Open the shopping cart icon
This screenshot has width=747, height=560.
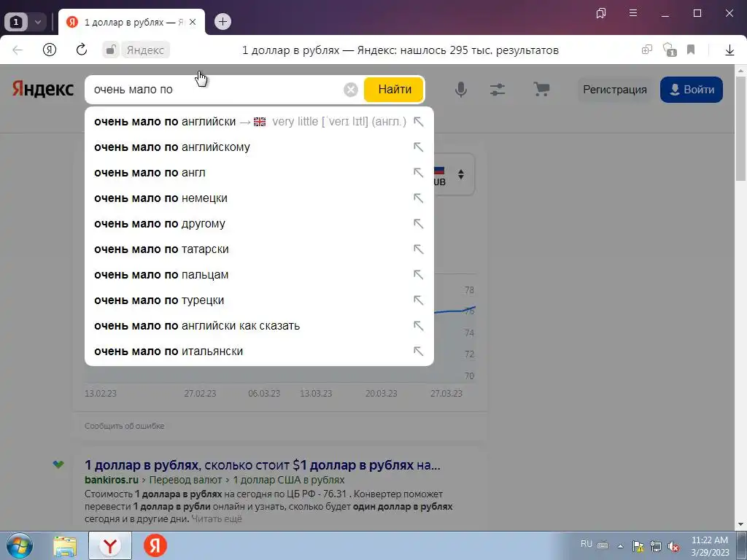(x=541, y=89)
